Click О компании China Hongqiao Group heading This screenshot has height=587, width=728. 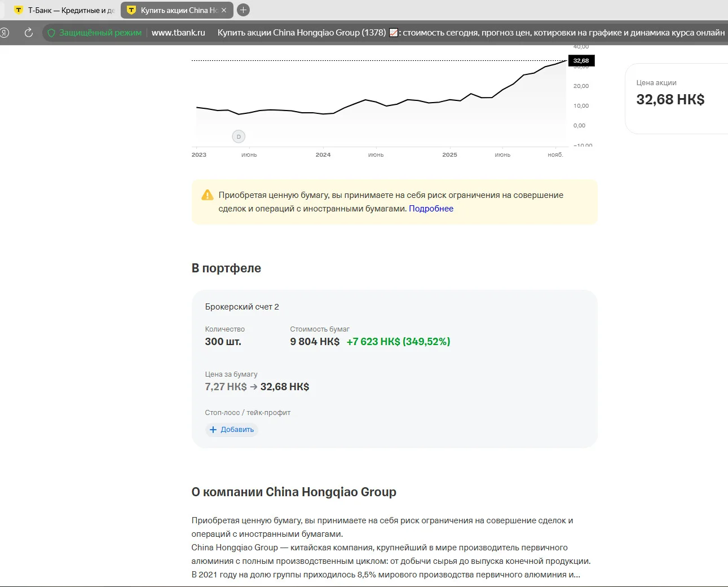pos(294,492)
